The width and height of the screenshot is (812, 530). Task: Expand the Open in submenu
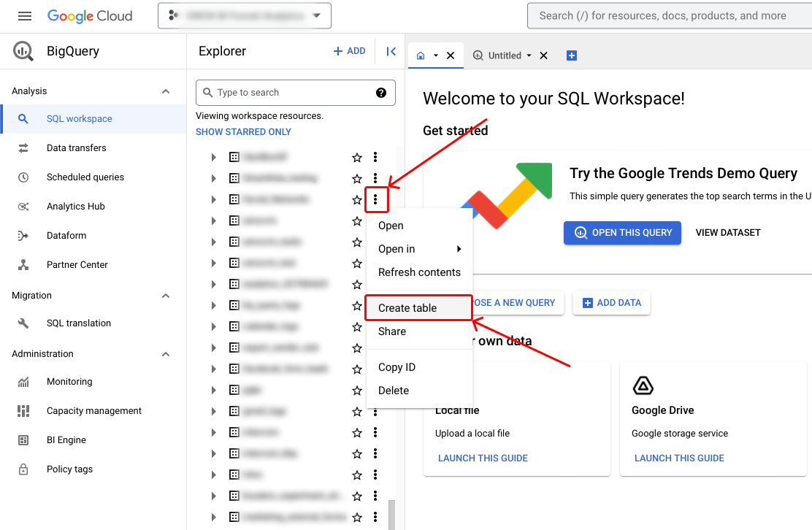pyautogui.click(x=419, y=249)
